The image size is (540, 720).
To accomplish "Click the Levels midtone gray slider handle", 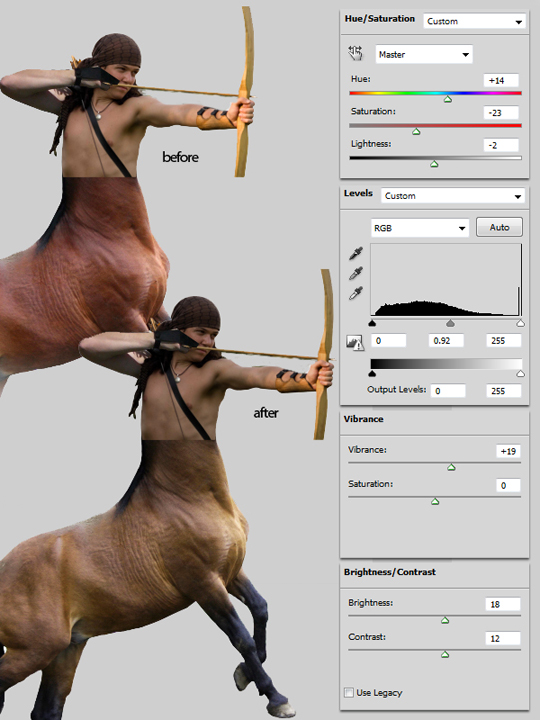I will (x=450, y=323).
